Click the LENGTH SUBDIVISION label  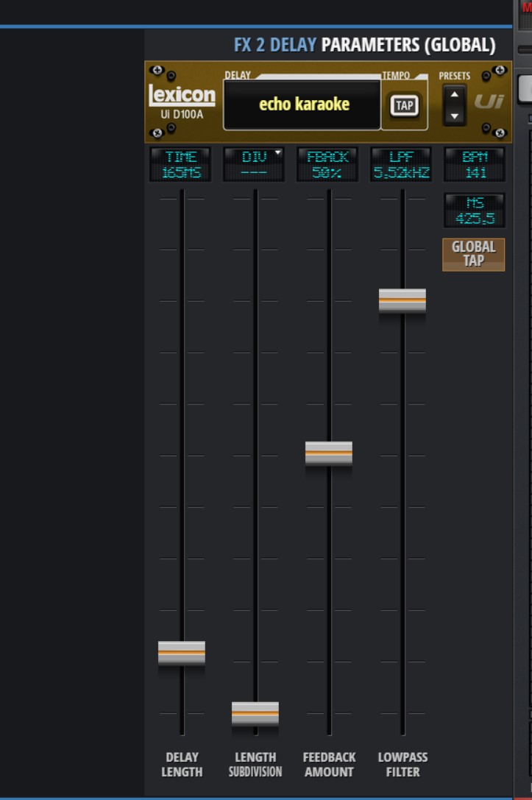255,764
